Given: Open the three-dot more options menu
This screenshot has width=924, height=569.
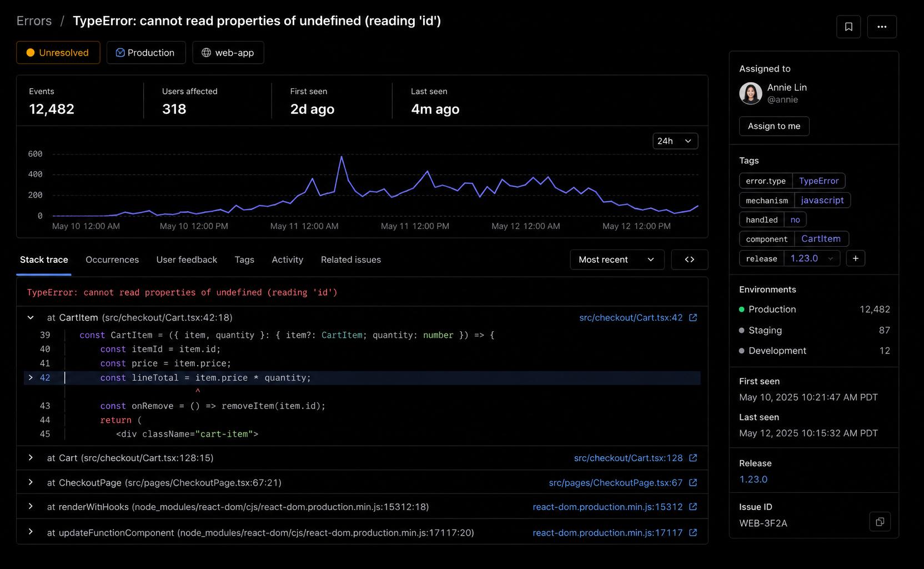Looking at the screenshot, I should 882,27.
